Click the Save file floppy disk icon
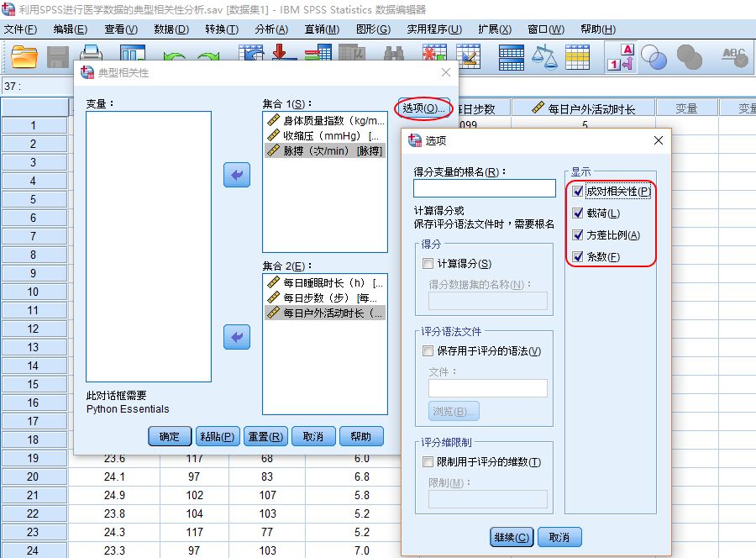756x558 pixels. coord(58,57)
